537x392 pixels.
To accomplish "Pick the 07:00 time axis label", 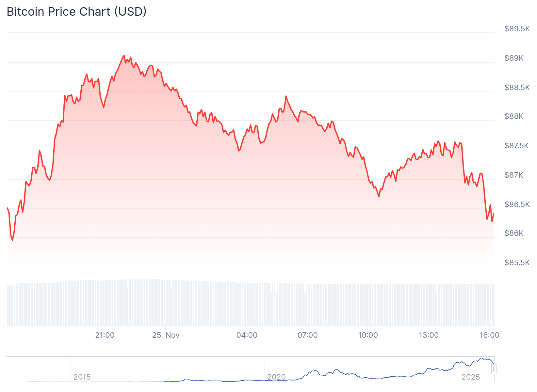I will tap(308, 335).
